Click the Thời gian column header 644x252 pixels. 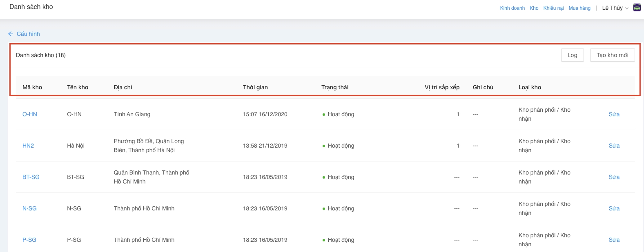(x=255, y=87)
